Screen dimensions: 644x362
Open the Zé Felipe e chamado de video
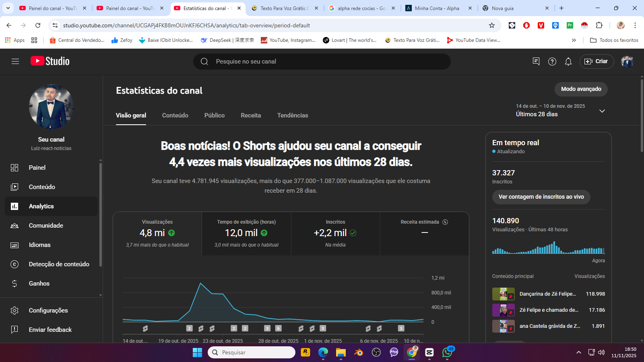point(549,310)
